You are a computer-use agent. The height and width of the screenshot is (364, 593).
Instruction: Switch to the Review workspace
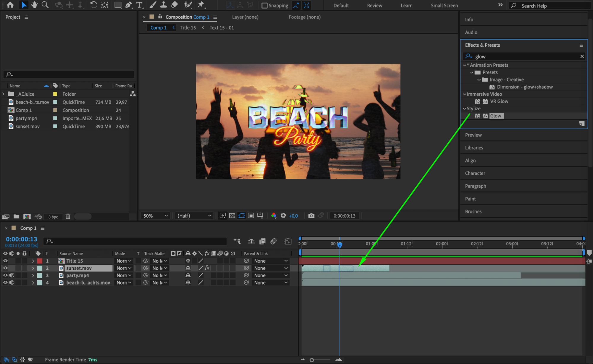[x=374, y=5]
